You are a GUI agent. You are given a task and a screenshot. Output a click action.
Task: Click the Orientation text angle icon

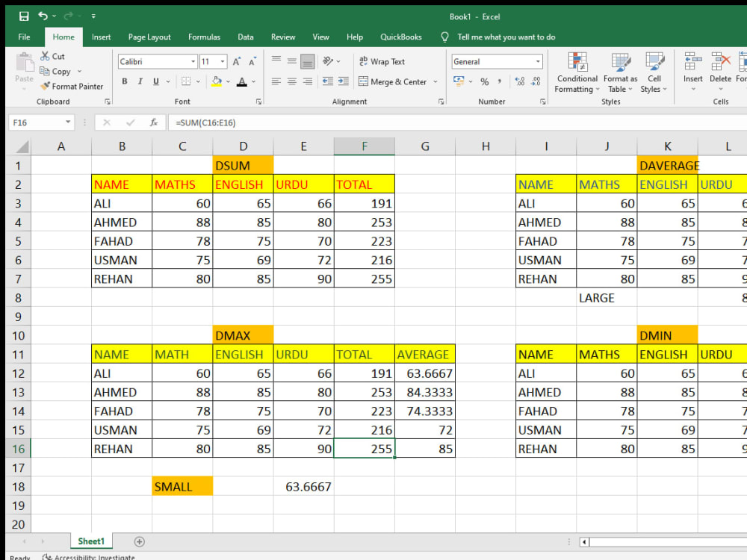point(328,61)
